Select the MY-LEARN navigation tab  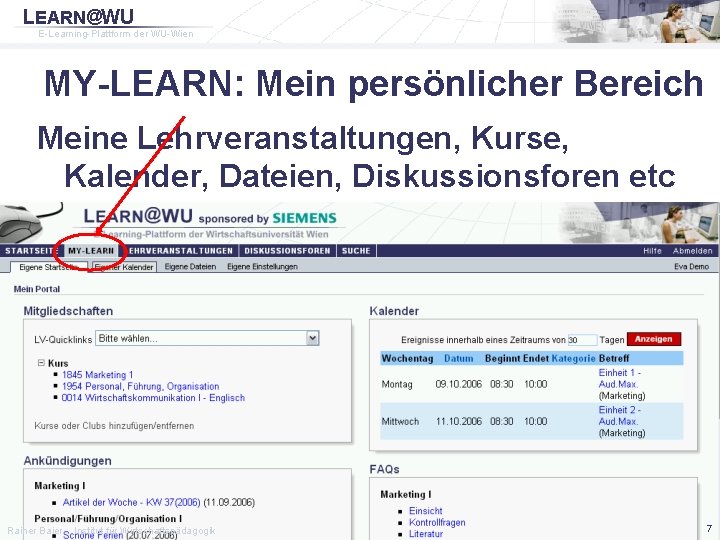[x=91, y=251]
